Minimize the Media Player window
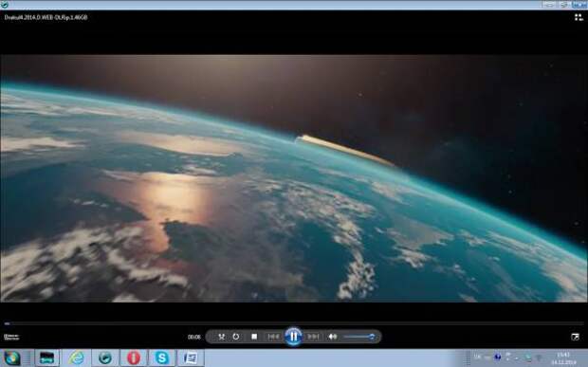This screenshot has width=588, height=367. click(x=549, y=5)
